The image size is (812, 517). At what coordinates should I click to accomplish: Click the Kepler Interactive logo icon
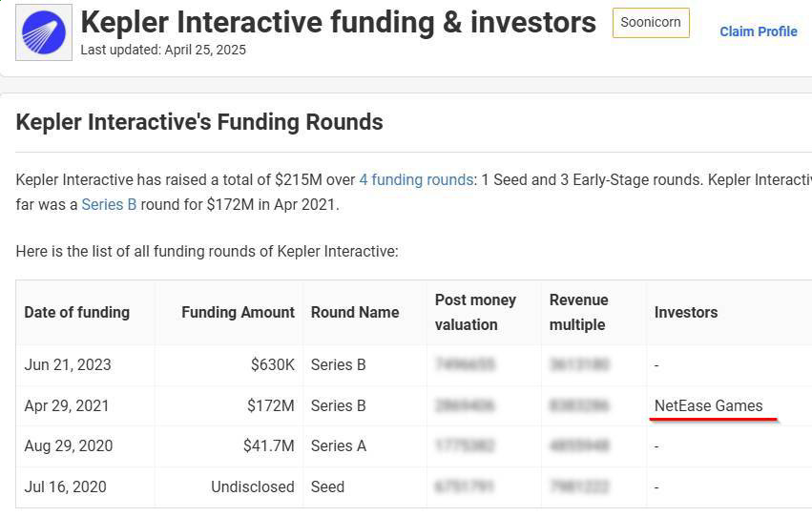point(44,32)
